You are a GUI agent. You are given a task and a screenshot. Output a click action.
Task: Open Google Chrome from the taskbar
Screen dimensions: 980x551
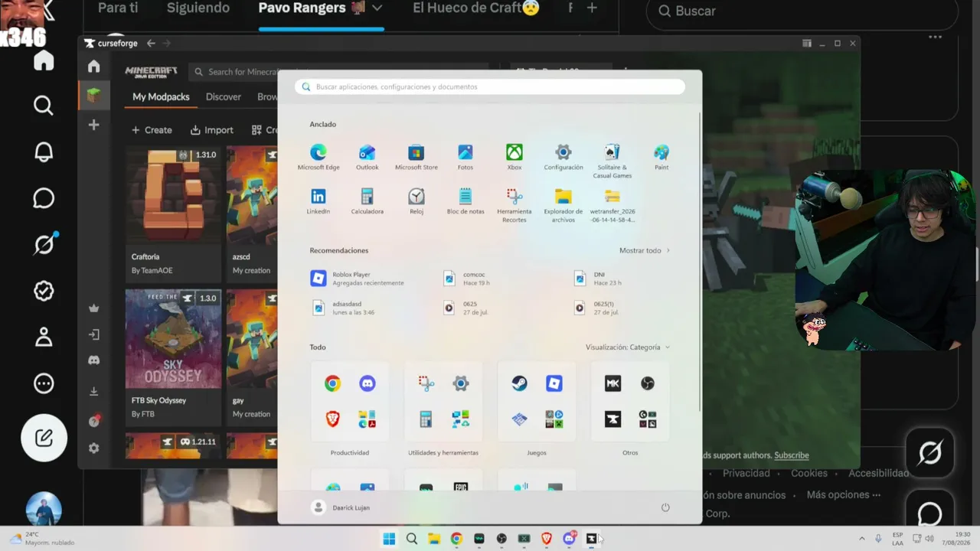(456, 539)
